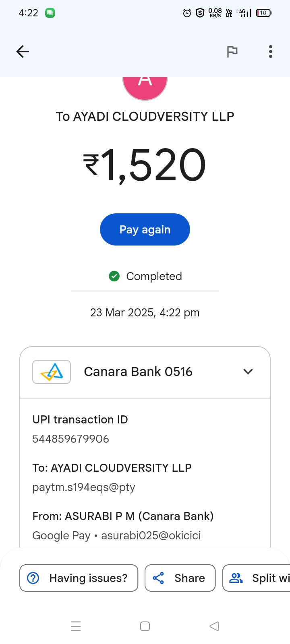The width and height of the screenshot is (290, 644).
Task: Tap the green Completed checkmark icon
Action: 114,276
